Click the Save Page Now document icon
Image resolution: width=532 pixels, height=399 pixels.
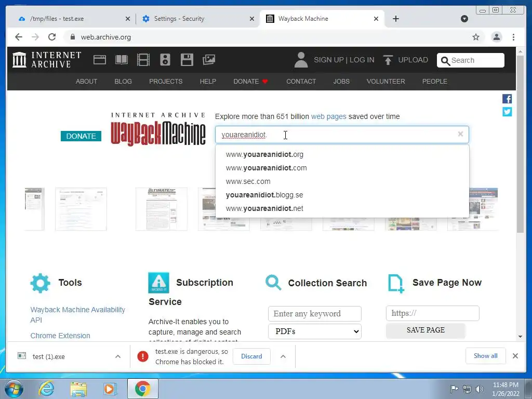[395, 283]
